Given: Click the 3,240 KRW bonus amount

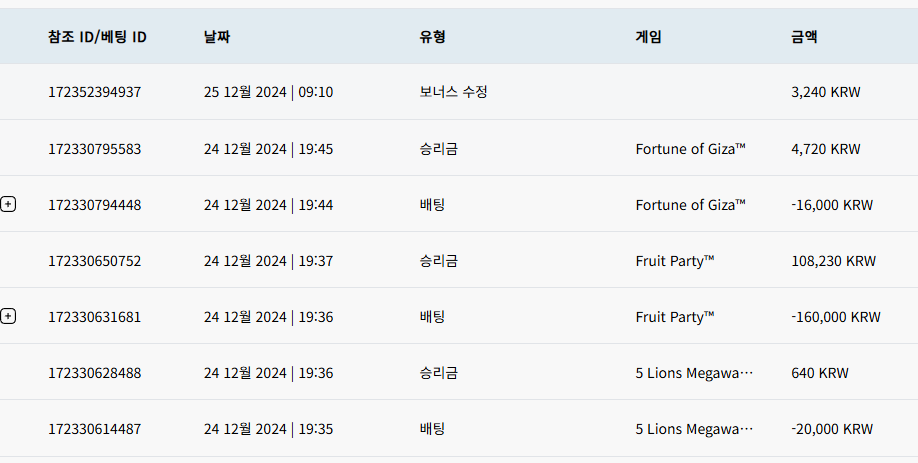Looking at the screenshot, I should click(x=825, y=92).
